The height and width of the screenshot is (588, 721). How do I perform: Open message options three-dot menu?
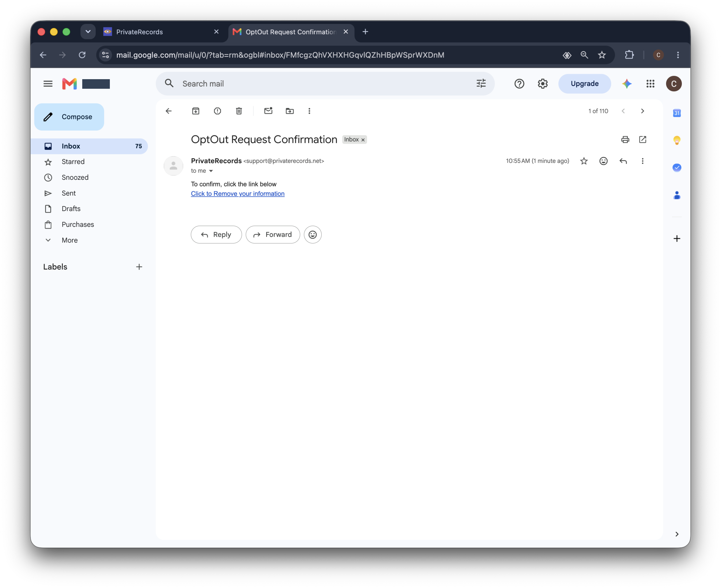(x=642, y=161)
